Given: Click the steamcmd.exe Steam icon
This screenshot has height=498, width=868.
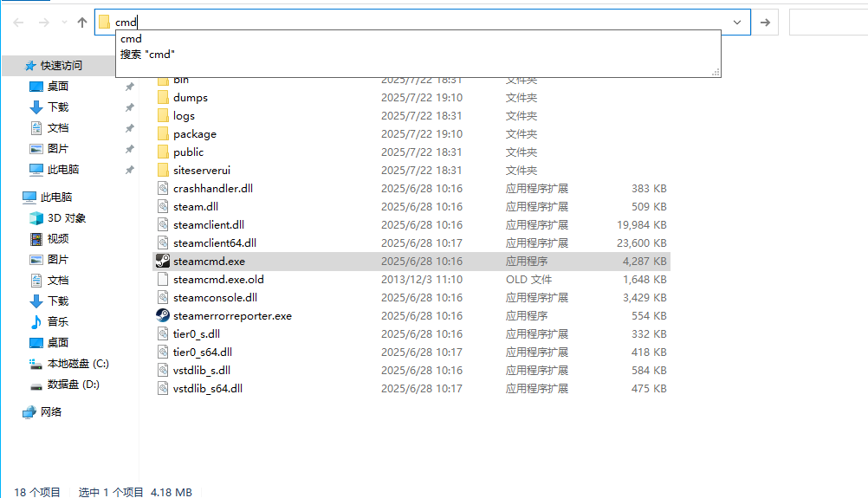Looking at the screenshot, I should pos(163,262).
